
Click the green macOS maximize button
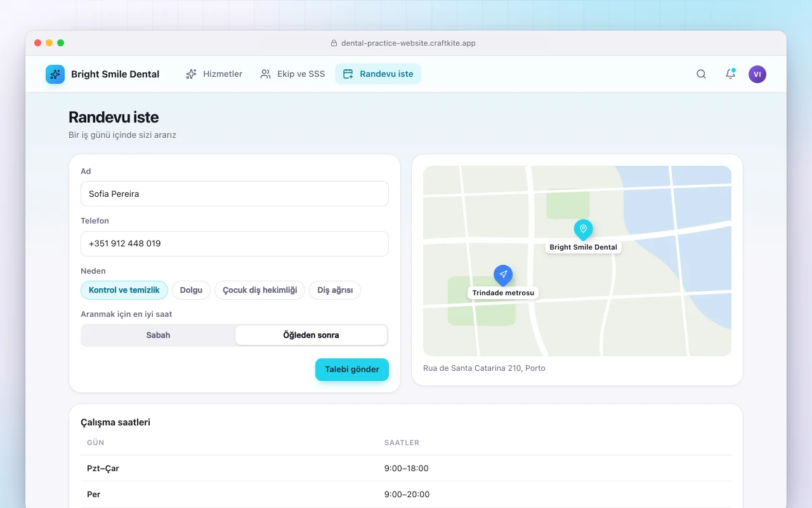(61, 43)
